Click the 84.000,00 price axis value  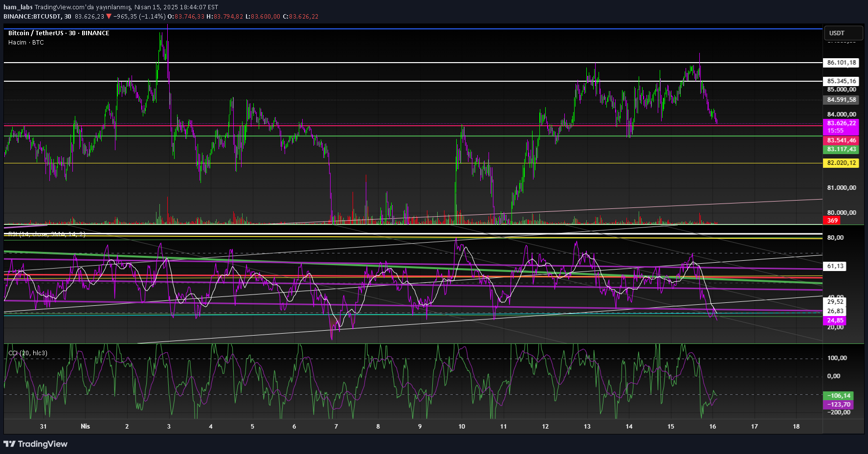click(841, 114)
